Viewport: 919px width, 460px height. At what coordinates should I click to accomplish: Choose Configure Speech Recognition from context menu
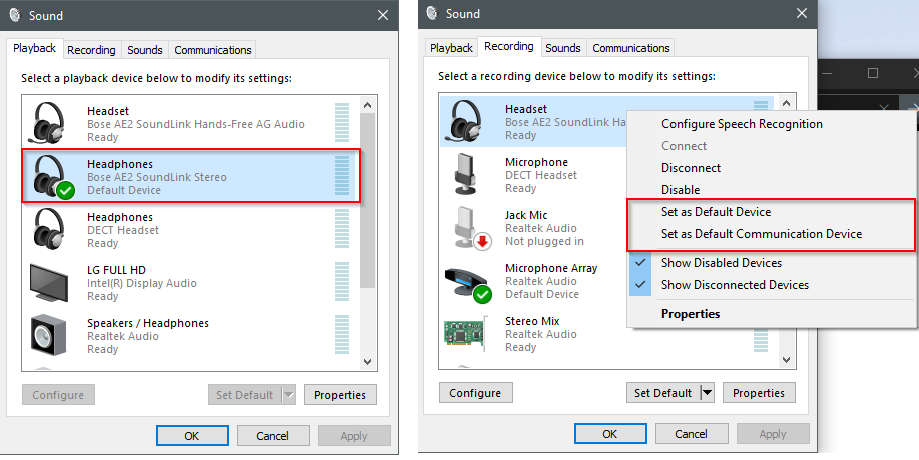(x=741, y=124)
